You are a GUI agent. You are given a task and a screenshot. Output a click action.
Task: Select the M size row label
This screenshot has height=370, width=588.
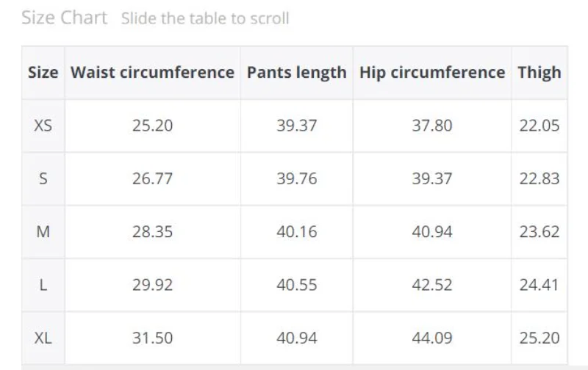pyautogui.click(x=43, y=232)
